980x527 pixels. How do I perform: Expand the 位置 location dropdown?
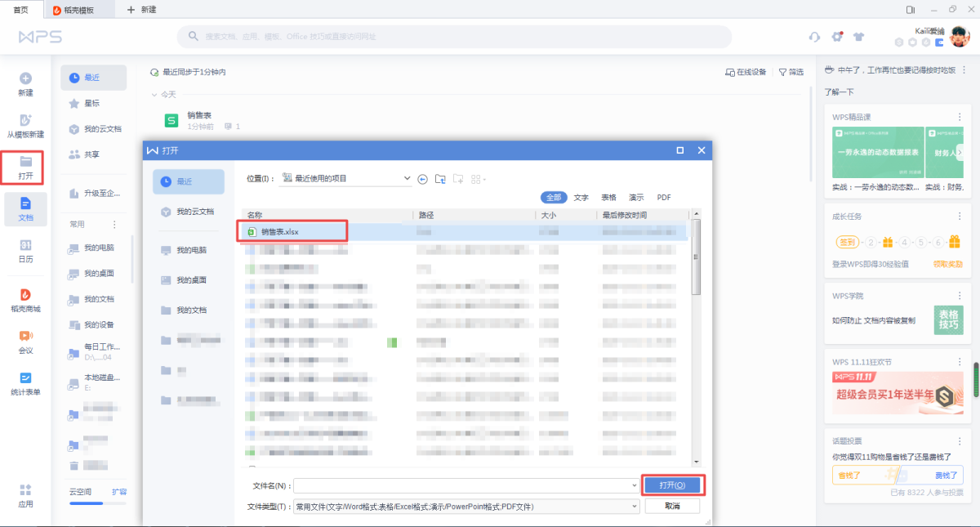(407, 178)
